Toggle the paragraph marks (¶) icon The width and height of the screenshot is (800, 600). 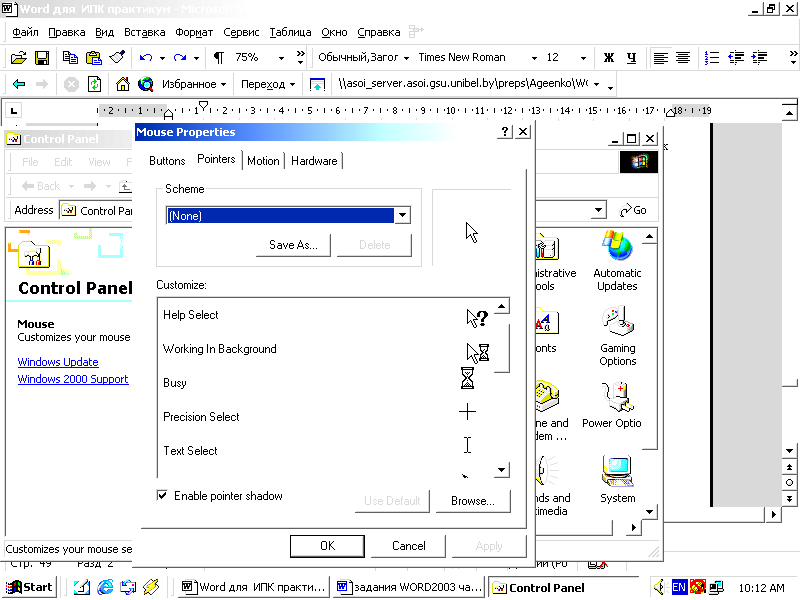[218, 58]
